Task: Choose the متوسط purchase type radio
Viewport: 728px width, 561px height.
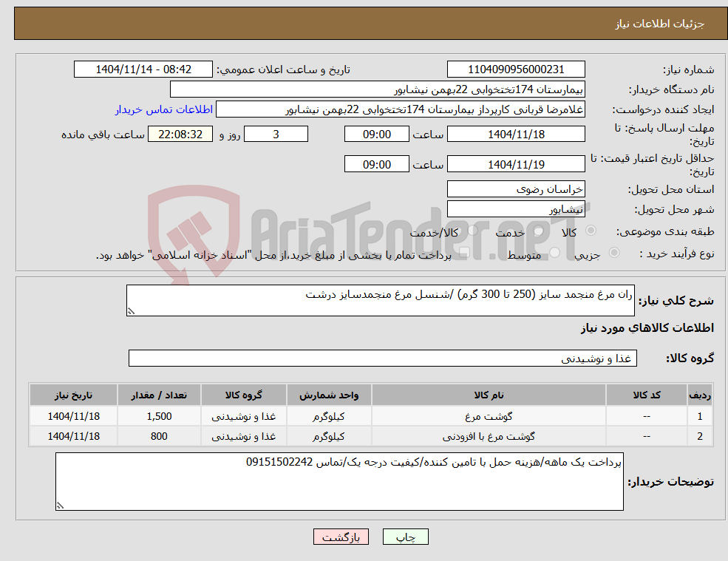Action: [555, 253]
